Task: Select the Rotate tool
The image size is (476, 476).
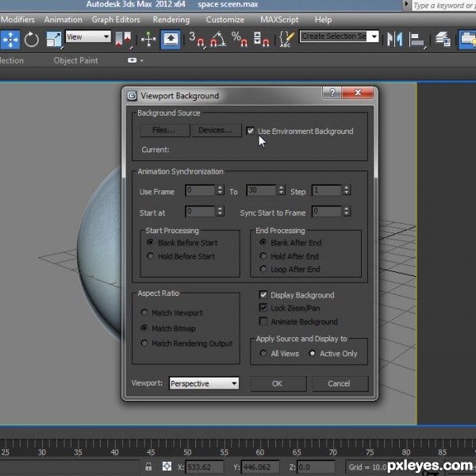Action: pyautogui.click(x=32, y=40)
